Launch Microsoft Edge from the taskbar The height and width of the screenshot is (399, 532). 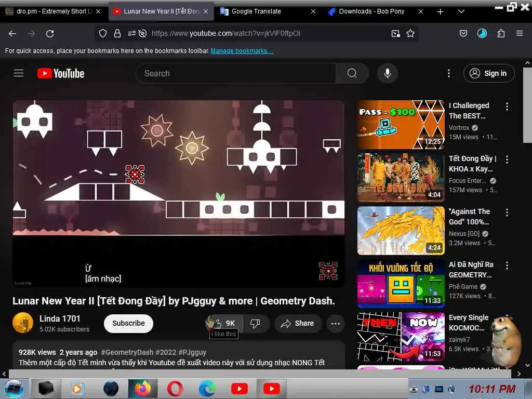coord(207,389)
